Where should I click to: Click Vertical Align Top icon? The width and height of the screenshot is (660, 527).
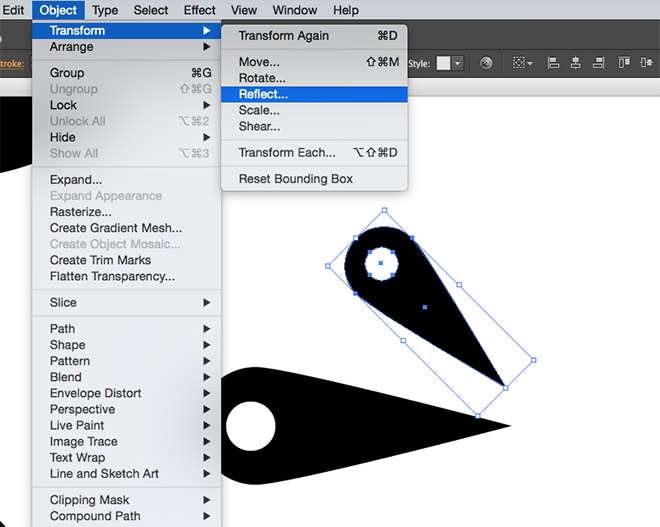pos(624,63)
